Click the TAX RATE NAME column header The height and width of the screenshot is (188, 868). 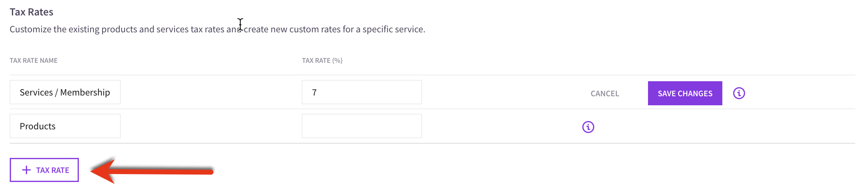(33, 61)
